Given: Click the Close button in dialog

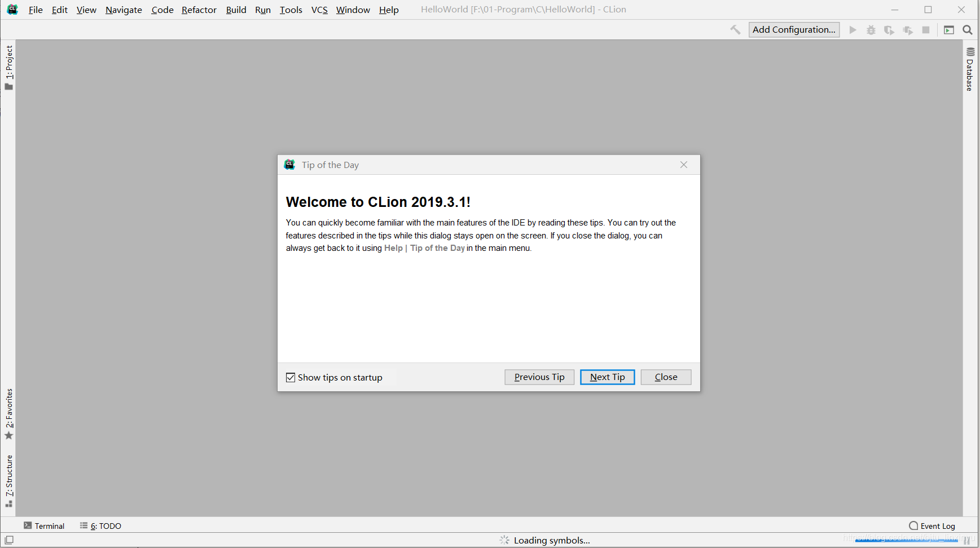Looking at the screenshot, I should [666, 377].
